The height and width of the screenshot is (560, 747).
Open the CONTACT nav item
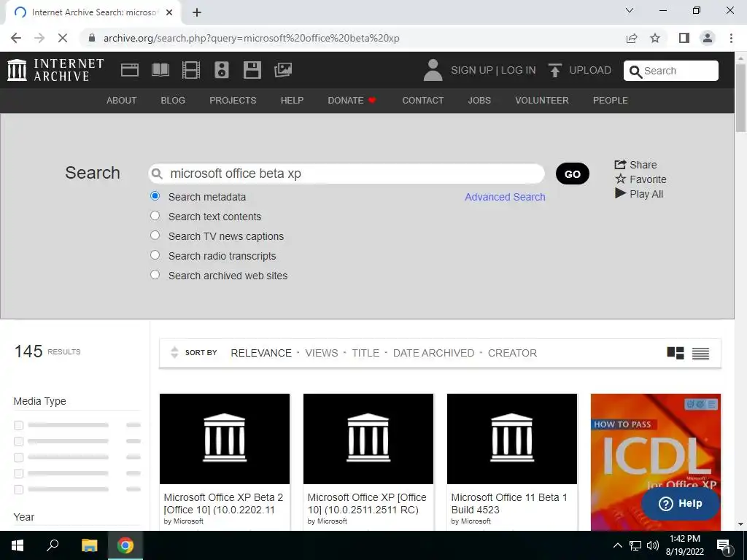(x=422, y=101)
